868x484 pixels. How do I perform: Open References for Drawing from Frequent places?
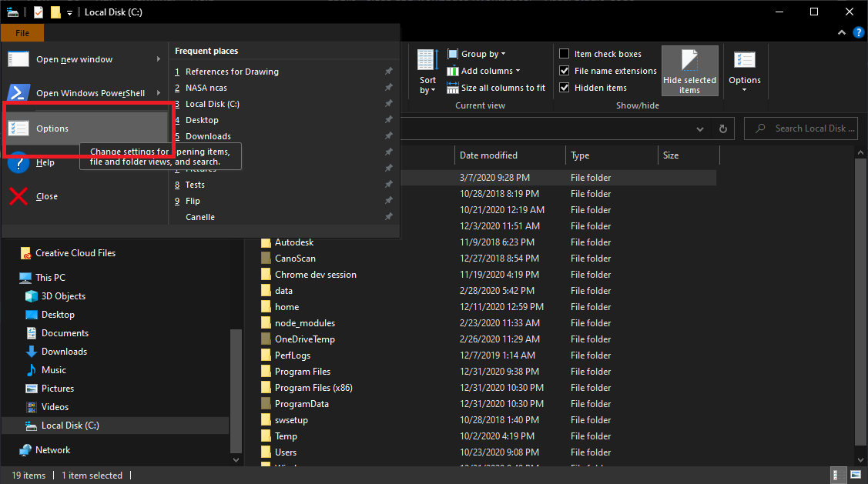click(x=232, y=72)
